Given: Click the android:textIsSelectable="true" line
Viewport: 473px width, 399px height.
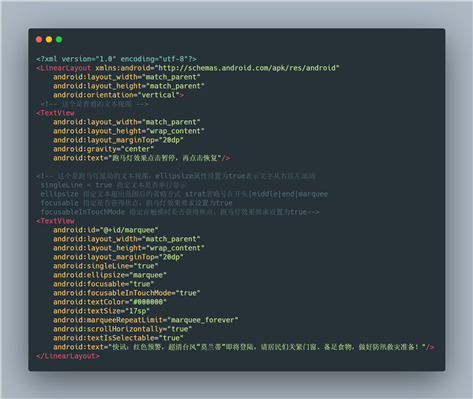Looking at the screenshot, I should click(118, 338).
